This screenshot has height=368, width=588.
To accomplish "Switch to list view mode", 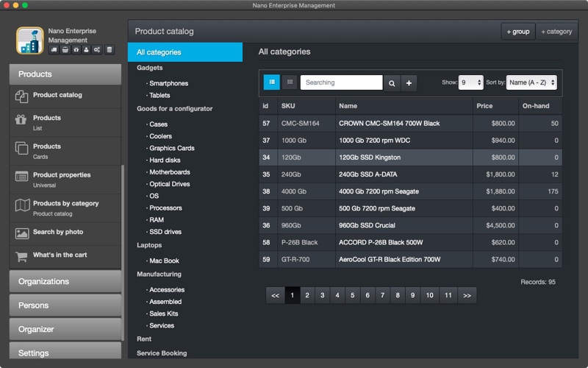I will (x=272, y=82).
